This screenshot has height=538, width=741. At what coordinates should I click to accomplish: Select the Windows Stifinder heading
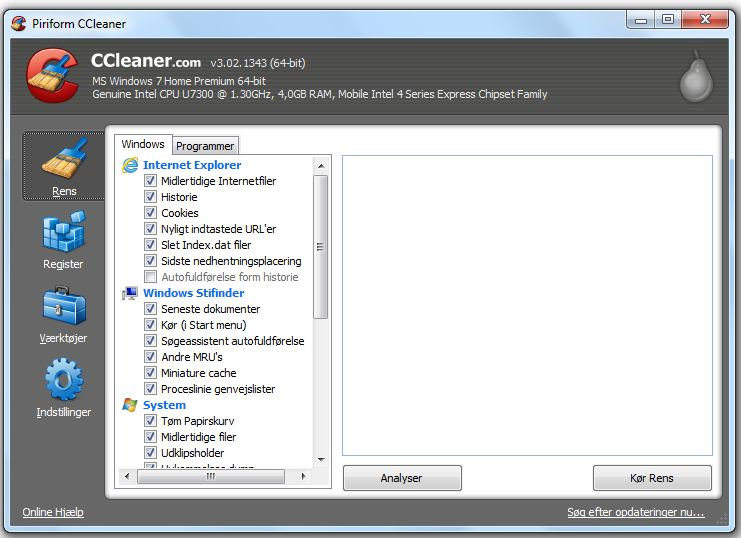[193, 293]
